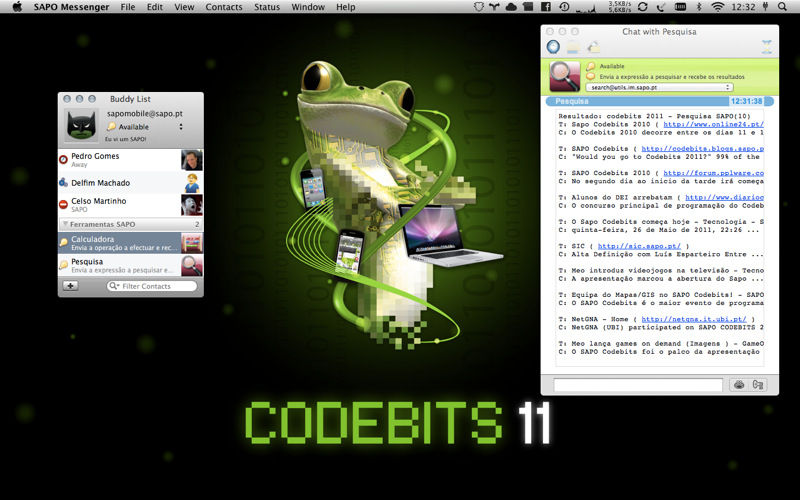Click the third chat toolbar icon with arrow
The image size is (800, 500).
pyautogui.click(x=593, y=47)
